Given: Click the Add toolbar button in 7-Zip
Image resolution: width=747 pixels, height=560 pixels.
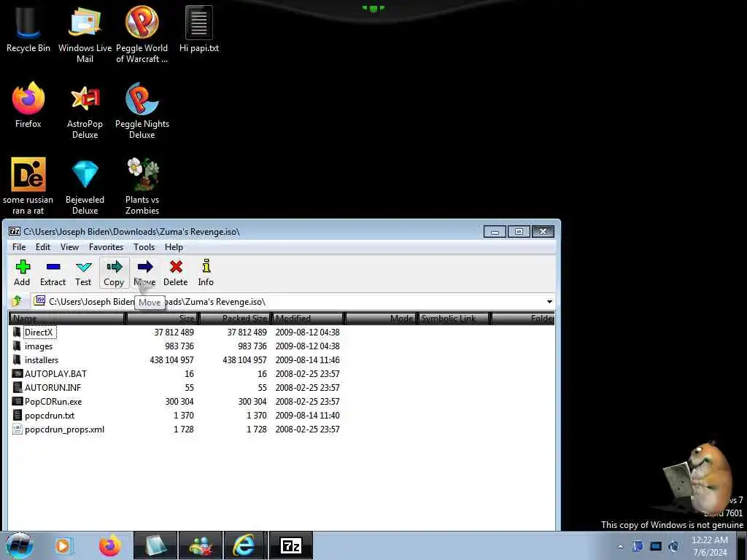Looking at the screenshot, I should 22,273.
